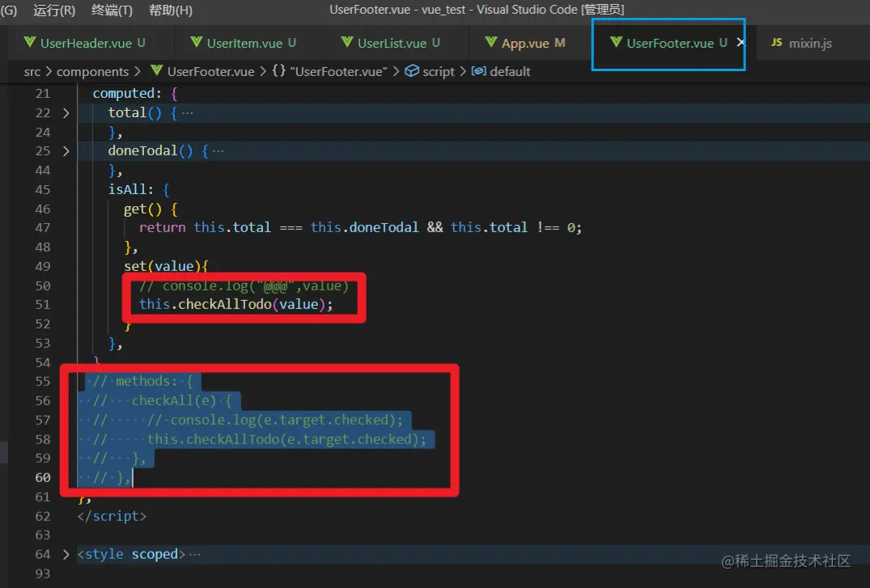Click the return keyword on line 47
This screenshot has width=870, height=588.
pos(162,227)
